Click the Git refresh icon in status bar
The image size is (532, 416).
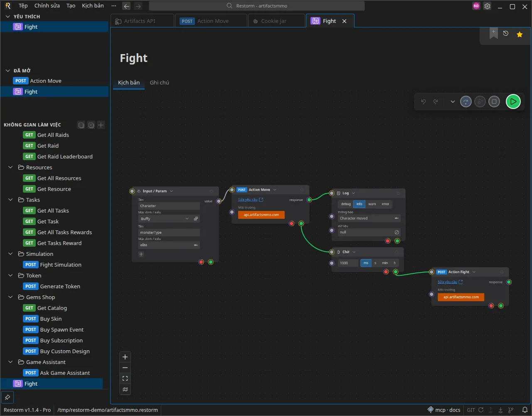[x=481, y=410]
